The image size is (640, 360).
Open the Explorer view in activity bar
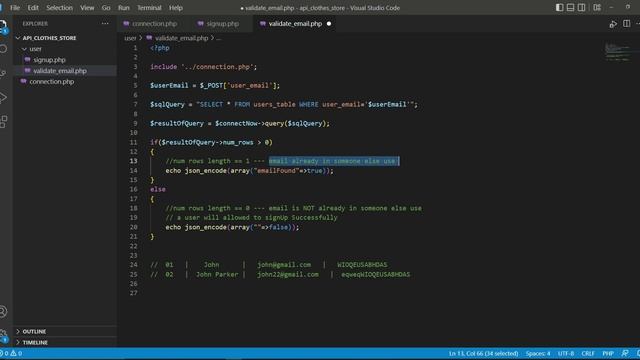(x=2, y=26)
